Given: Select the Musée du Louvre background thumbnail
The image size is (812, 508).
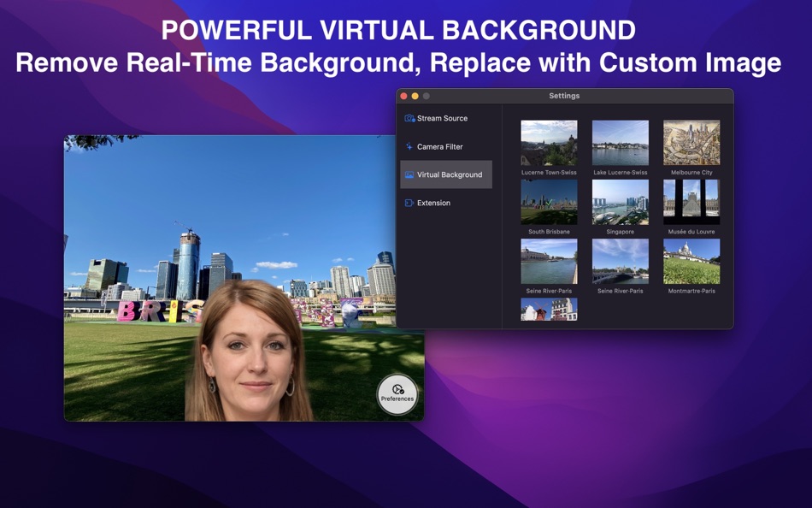Looking at the screenshot, I should coord(691,202).
